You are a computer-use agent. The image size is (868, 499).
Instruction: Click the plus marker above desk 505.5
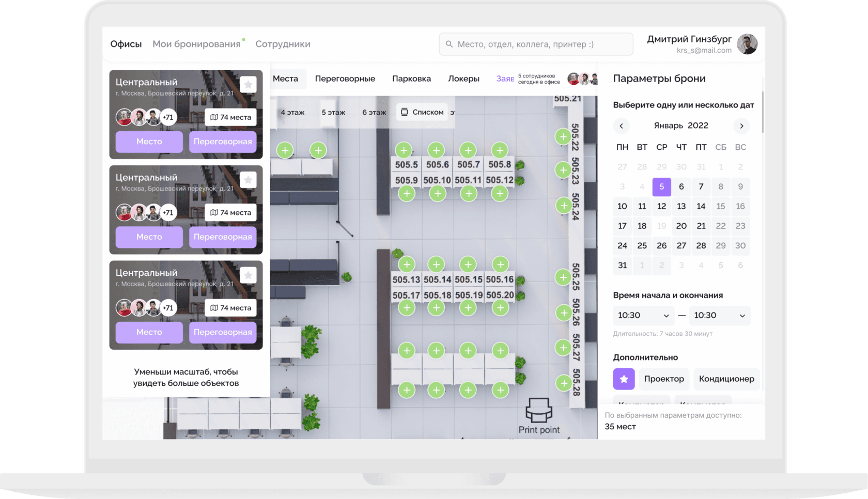[404, 150]
